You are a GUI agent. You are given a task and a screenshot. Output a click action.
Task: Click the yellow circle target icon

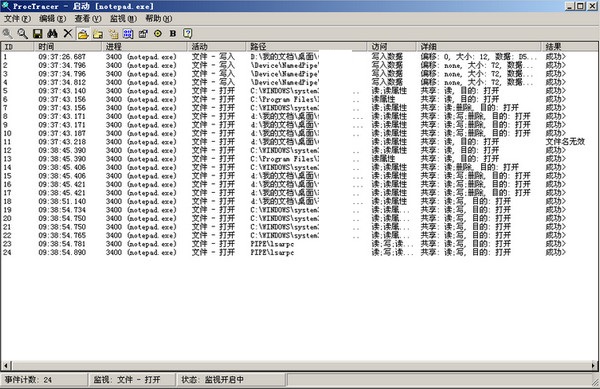[158, 34]
